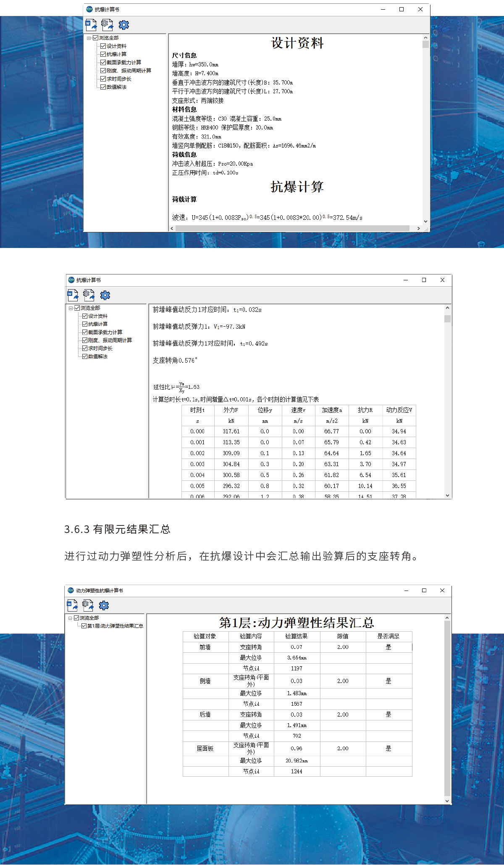
Task: Open export settings icon in 动力弹塑性抗爆计算书 window
Action: click(x=88, y=605)
